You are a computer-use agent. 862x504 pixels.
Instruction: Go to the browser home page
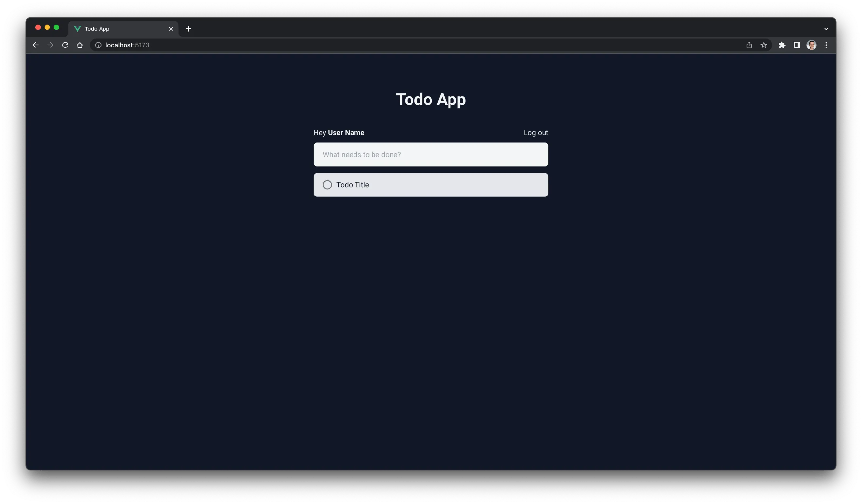tap(80, 45)
